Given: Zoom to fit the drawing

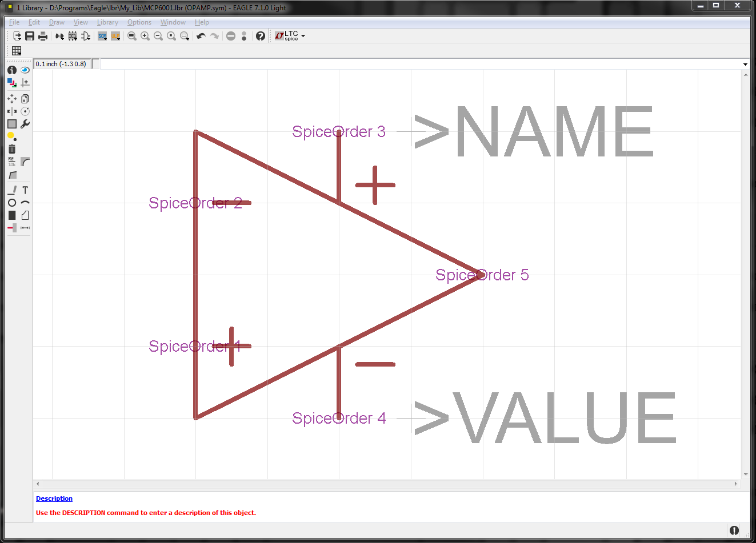Looking at the screenshot, I should click(x=132, y=36).
